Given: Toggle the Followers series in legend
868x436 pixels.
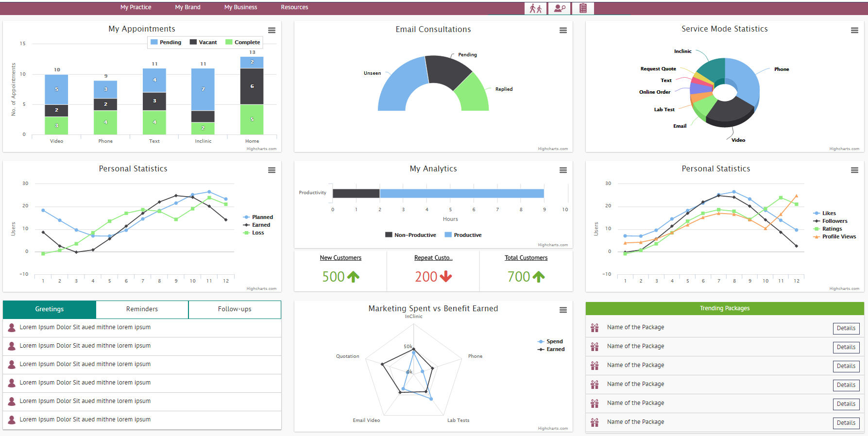Looking at the screenshot, I should pyautogui.click(x=830, y=221).
